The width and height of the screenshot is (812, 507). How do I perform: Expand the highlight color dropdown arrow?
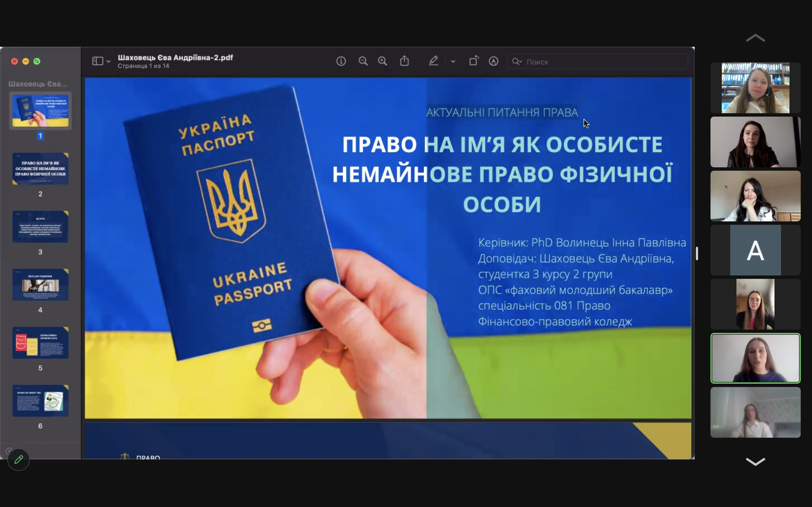453,62
